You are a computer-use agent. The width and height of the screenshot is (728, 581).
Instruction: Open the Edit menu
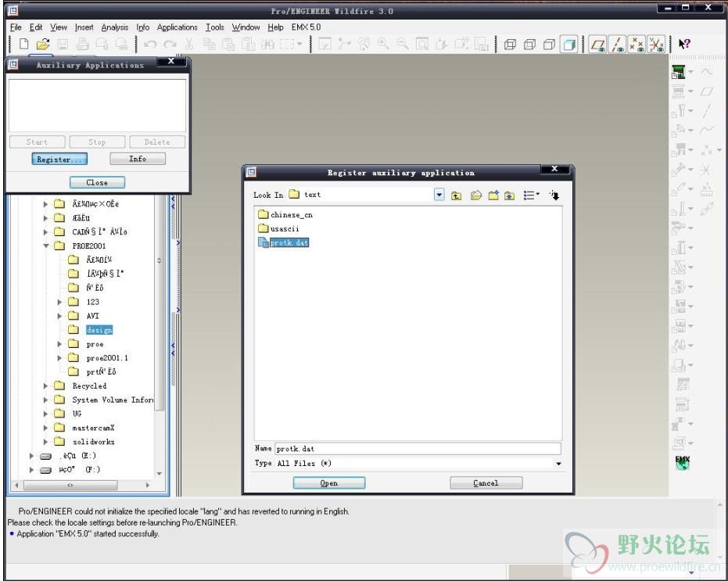coord(36,27)
